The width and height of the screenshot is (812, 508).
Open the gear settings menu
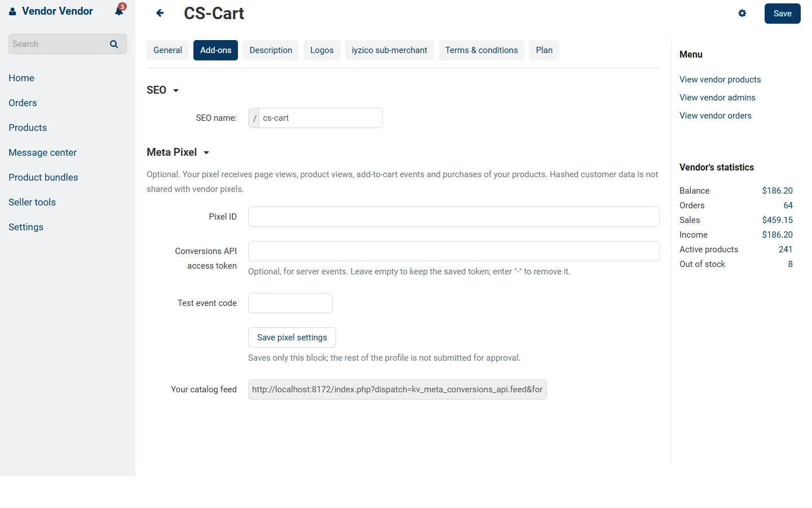coord(742,13)
